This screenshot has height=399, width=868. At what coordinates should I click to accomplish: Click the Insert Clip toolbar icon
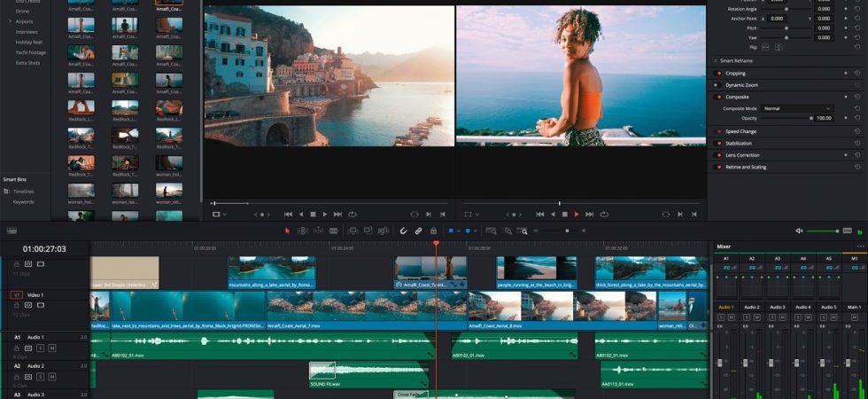click(x=353, y=231)
